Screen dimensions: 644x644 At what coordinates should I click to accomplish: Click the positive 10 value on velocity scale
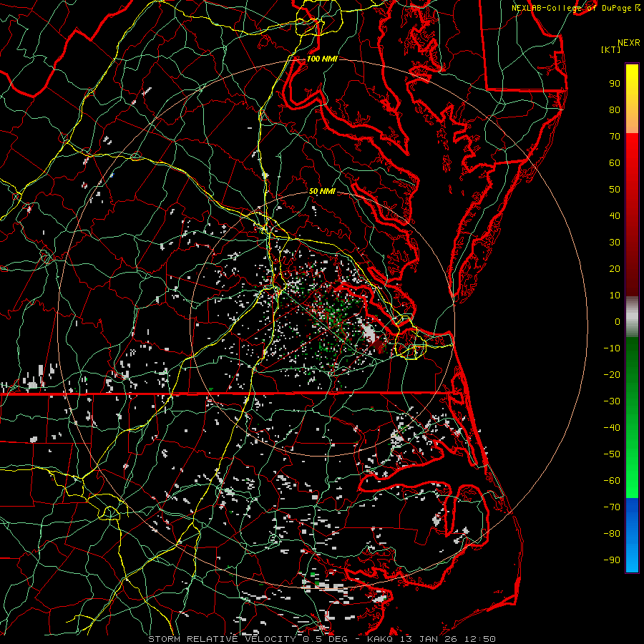pos(615,296)
